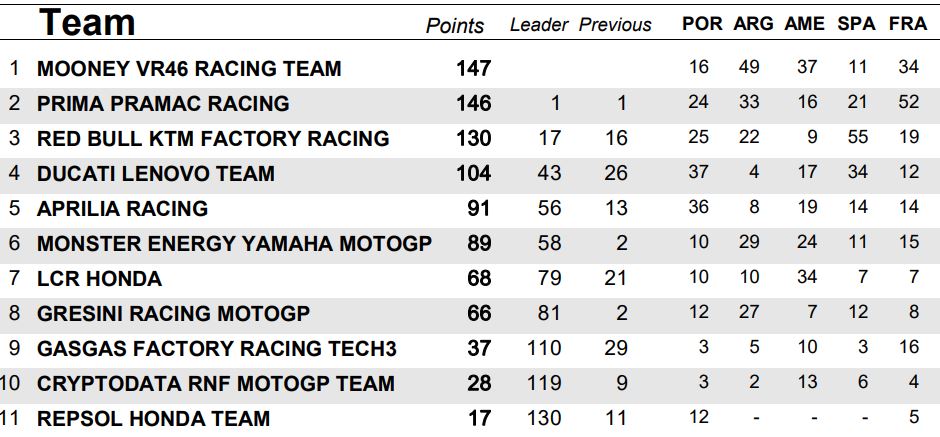
Task: Click the Previous column header
Action: click(x=615, y=25)
